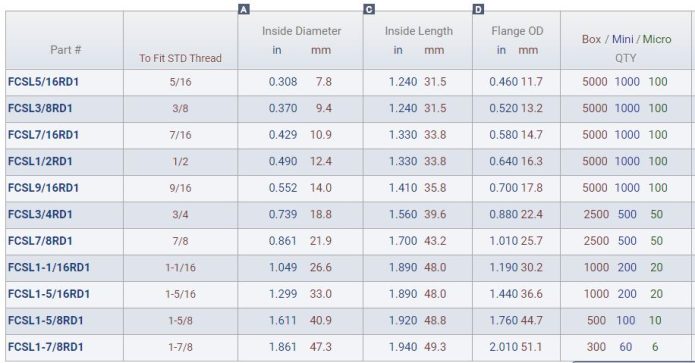Open part FCSL3/8RD1 link
The height and width of the screenshot is (363, 695).
40,109
